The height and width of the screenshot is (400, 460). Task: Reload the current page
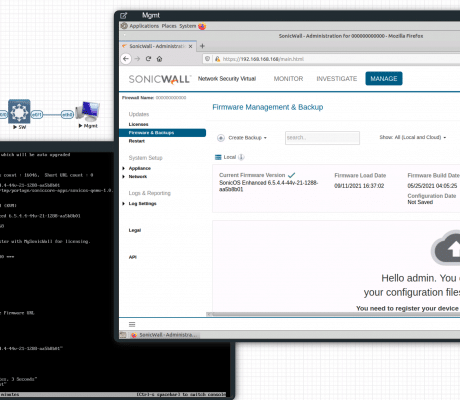tap(148, 59)
